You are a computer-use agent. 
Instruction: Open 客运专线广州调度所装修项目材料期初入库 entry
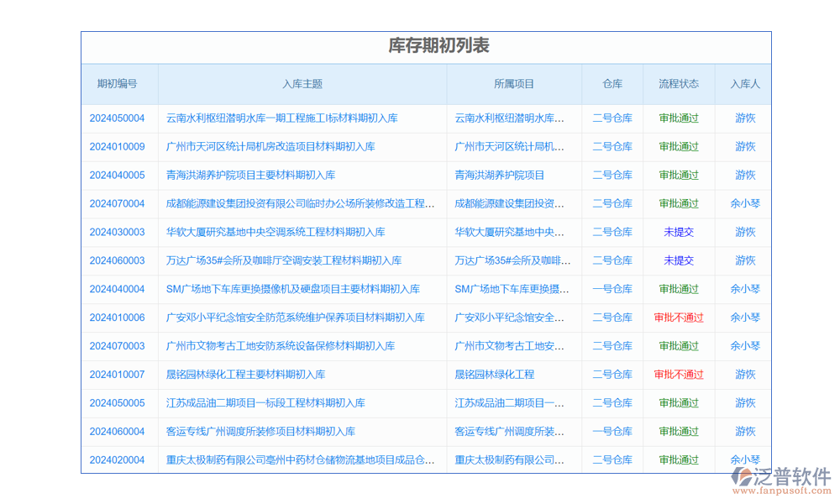coord(260,432)
